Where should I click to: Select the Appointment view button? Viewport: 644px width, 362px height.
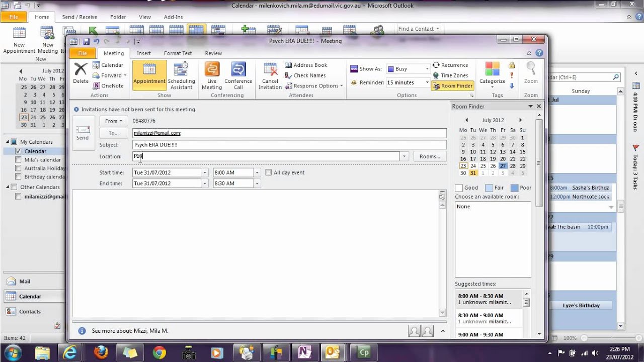coord(149,75)
